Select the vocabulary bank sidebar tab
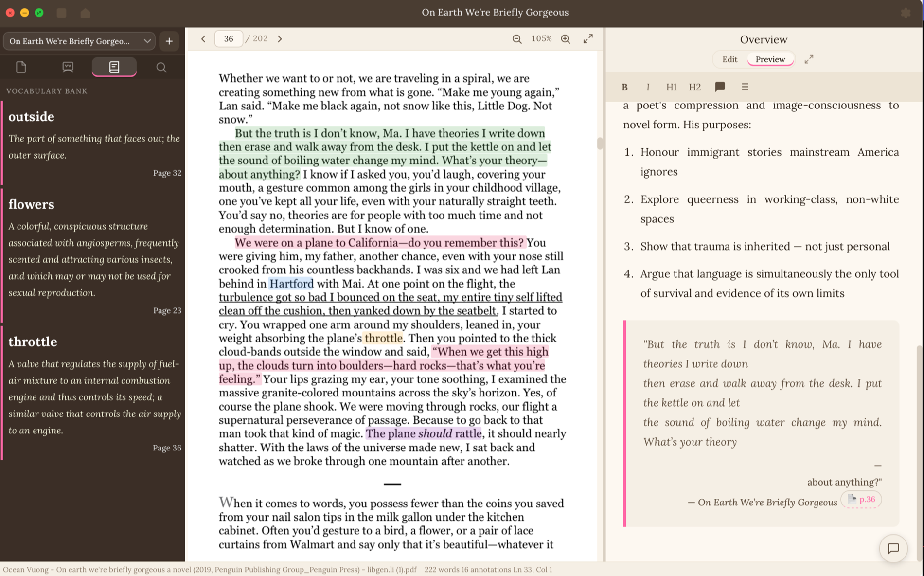Screen dimensions: 924x576 point(114,67)
